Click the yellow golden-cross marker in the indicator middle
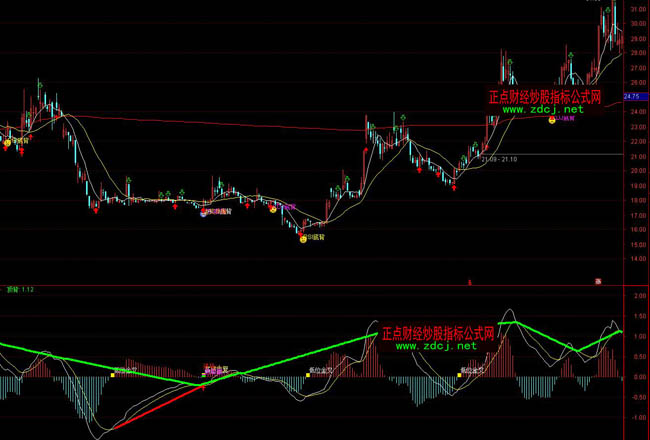The width and height of the screenshot is (650, 440). click(309, 376)
